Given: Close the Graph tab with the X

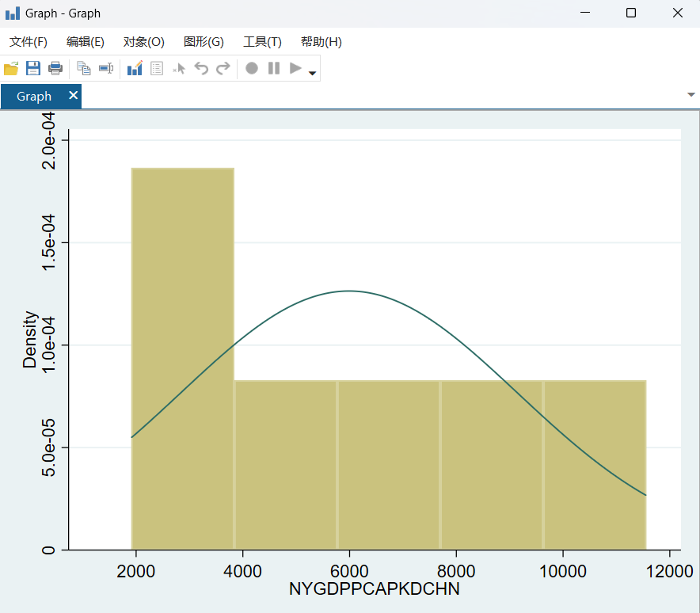Looking at the screenshot, I should click(x=73, y=96).
